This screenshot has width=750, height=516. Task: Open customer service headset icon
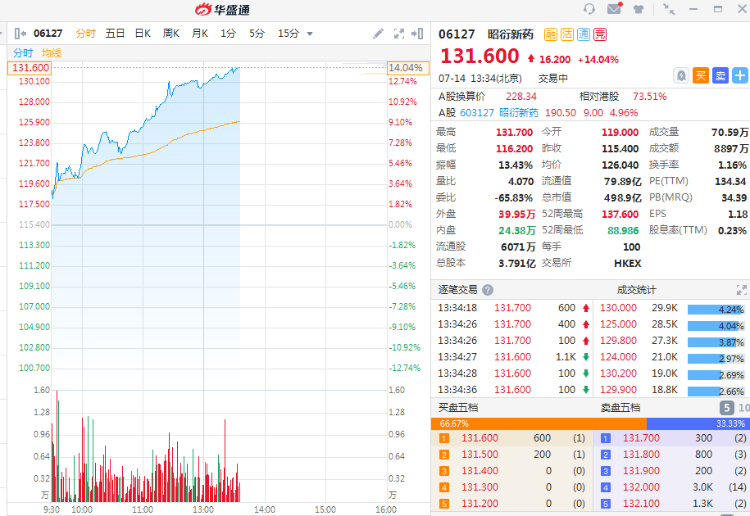589,9
